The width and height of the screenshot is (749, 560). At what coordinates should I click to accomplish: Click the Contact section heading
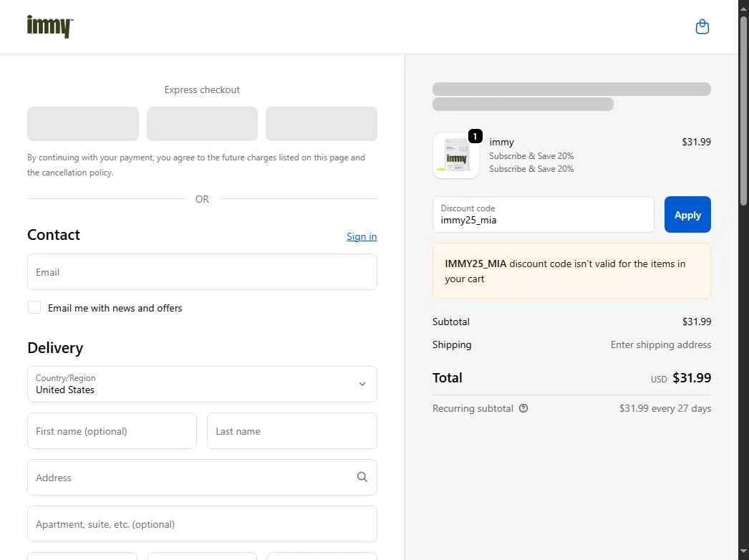click(x=54, y=235)
